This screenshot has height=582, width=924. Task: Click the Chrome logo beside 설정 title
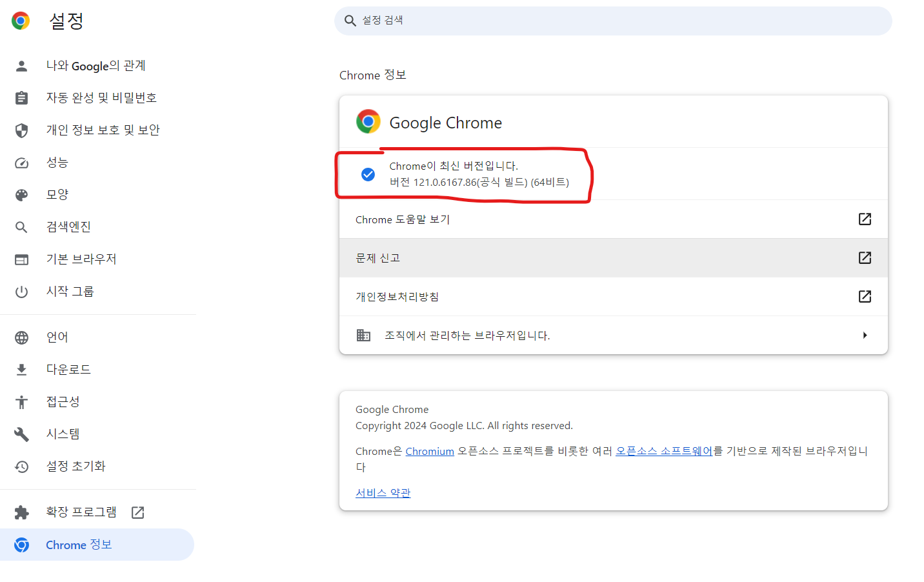[x=21, y=21]
